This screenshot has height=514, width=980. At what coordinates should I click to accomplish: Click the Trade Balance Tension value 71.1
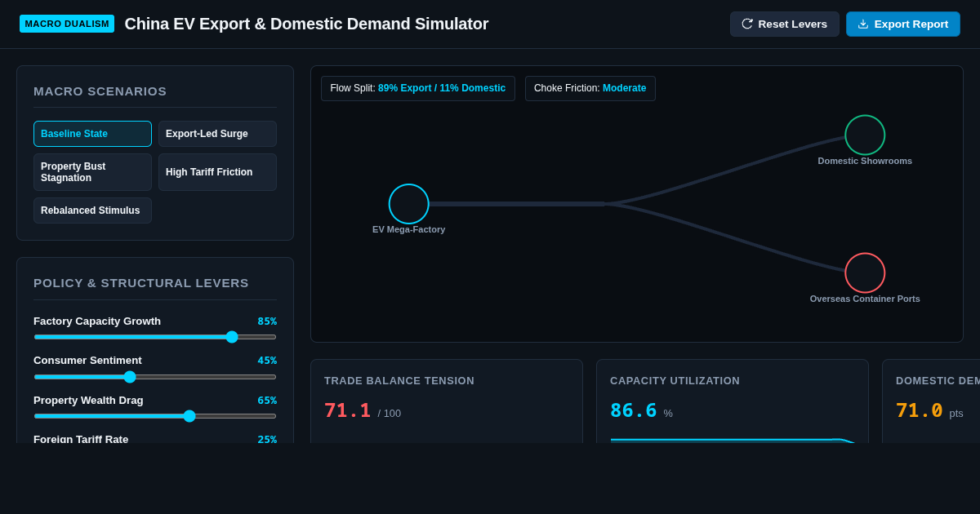click(347, 410)
